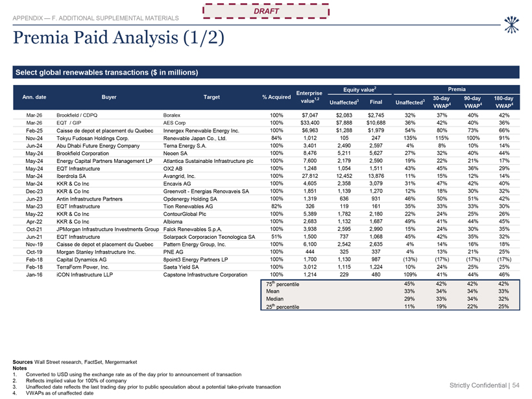Click the '$33,400' enterprise value cell
The image size is (532, 399).
[x=309, y=123]
